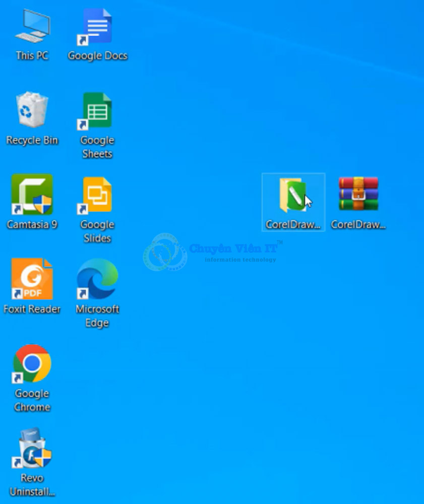Image resolution: width=424 pixels, height=504 pixels.
Task: Click the Google Slides shortcut icon
Action: 97,195
